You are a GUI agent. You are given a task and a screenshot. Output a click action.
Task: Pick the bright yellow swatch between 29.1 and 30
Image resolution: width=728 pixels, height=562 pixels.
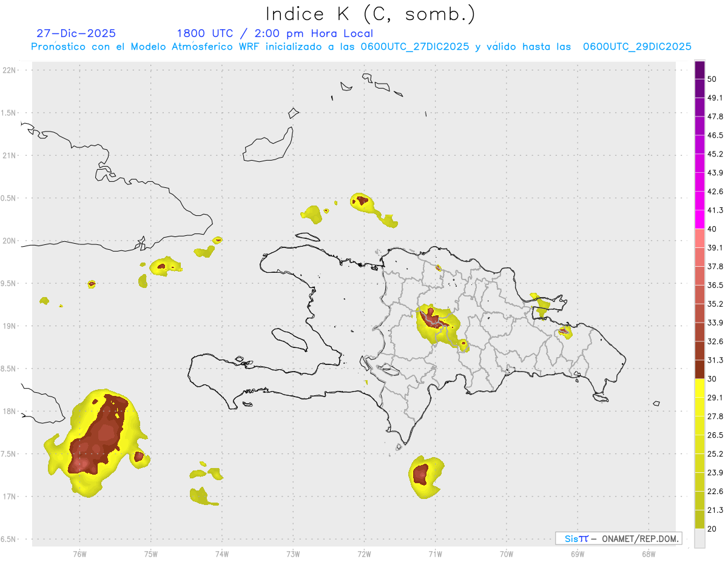[699, 389]
